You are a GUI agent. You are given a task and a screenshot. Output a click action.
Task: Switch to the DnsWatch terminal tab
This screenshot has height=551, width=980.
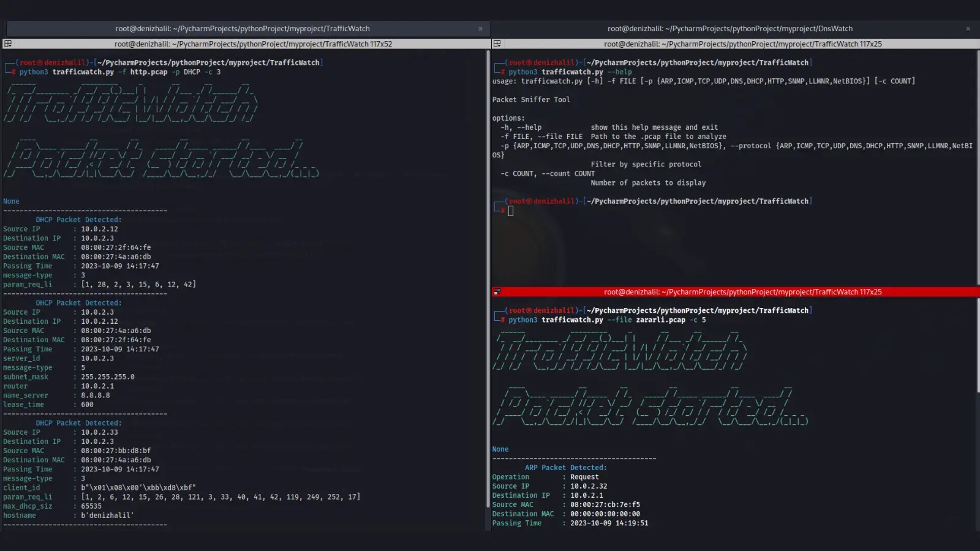click(729, 29)
